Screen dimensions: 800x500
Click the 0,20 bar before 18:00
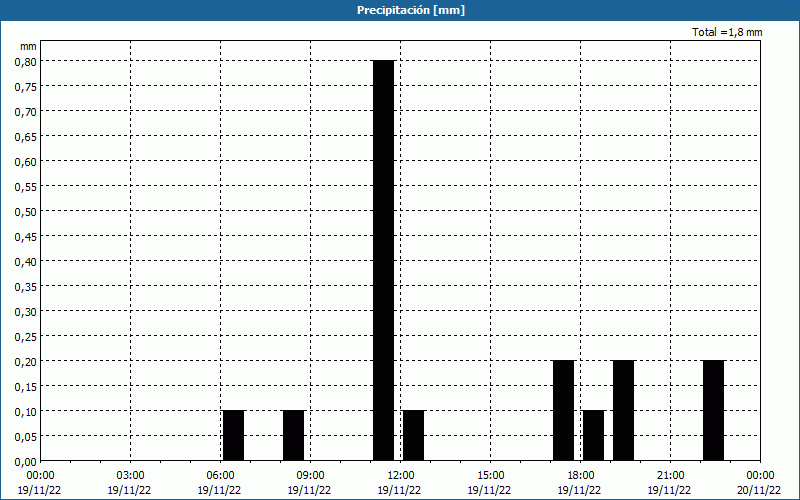point(564,410)
